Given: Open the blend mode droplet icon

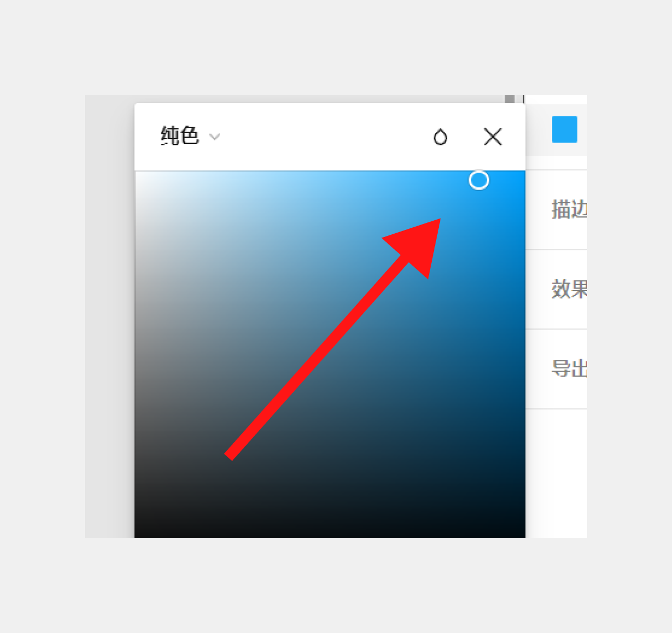Looking at the screenshot, I should coord(440,137).
